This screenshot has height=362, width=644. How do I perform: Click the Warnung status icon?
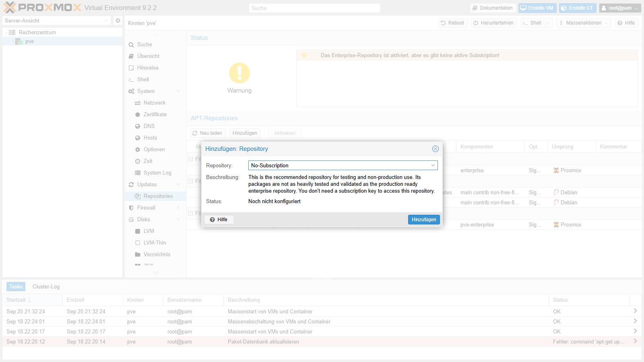(239, 73)
